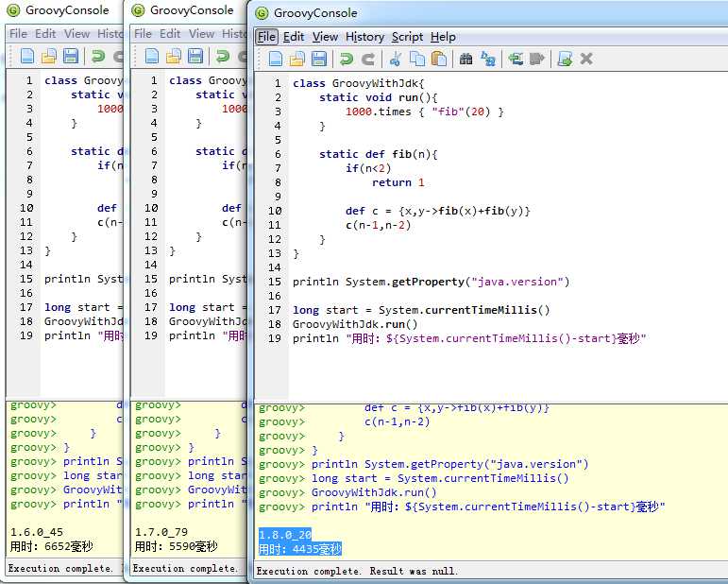The width and height of the screenshot is (728, 584).
Task: Open the File menu in front window
Action: tap(266, 37)
